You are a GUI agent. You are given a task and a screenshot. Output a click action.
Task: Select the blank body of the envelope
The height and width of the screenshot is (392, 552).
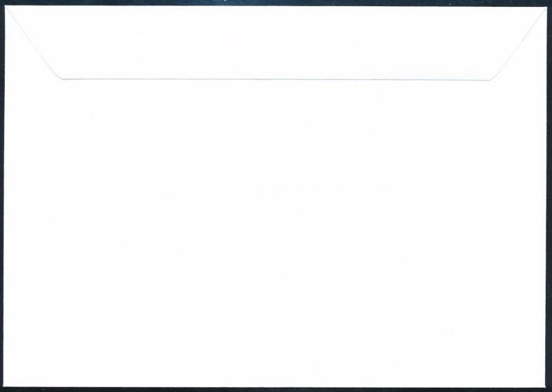point(275,233)
